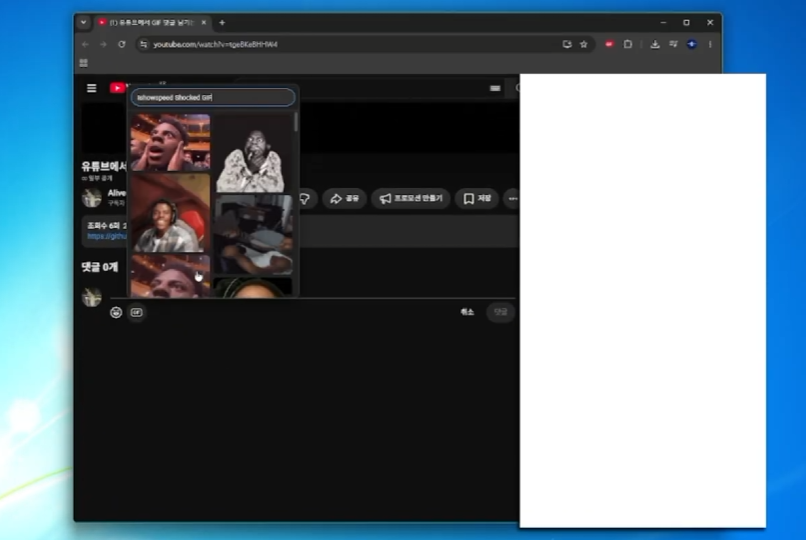Viewport: 806px width, 540px height.
Task: Submit with the 댓글 comment button
Action: click(500, 312)
